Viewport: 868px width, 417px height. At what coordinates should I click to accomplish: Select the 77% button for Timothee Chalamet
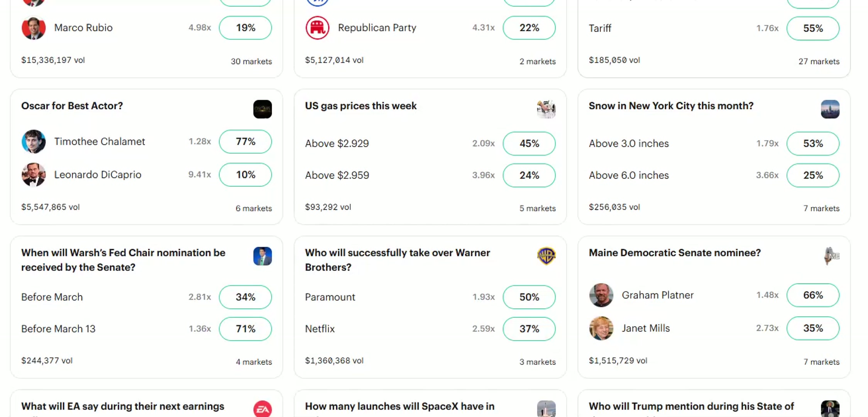(x=245, y=142)
